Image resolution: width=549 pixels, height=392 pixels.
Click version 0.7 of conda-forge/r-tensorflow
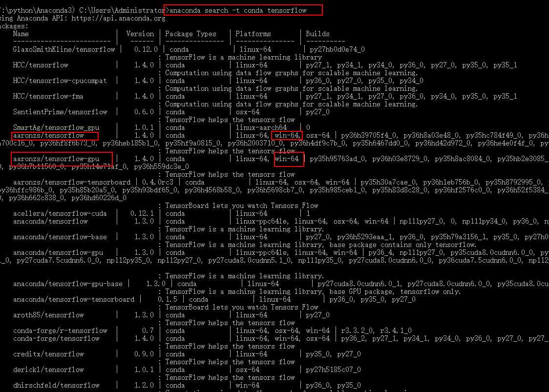click(148, 331)
